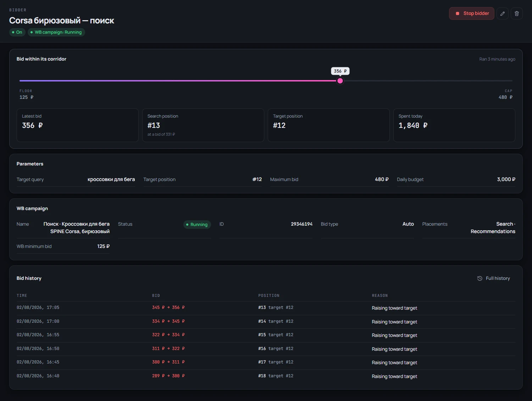Select history row 02/08/2026, 16:55
This screenshot has width=532, height=401.
pos(266,335)
